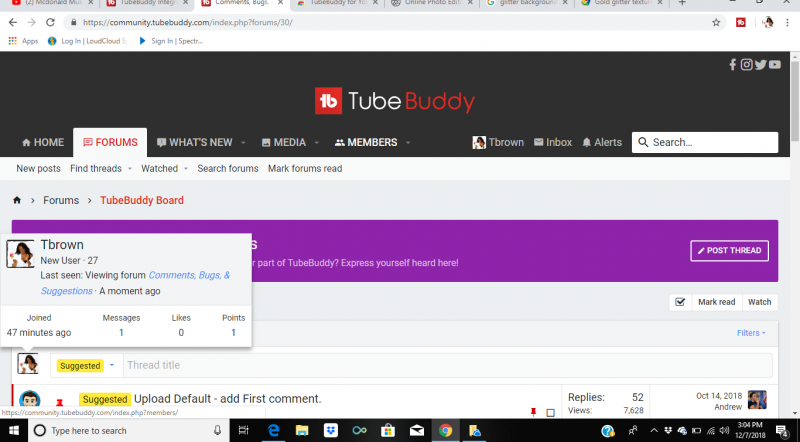Viewport: 800px width, 442px height.
Task: Bookmark this page with star icon
Action: click(x=716, y=22)
